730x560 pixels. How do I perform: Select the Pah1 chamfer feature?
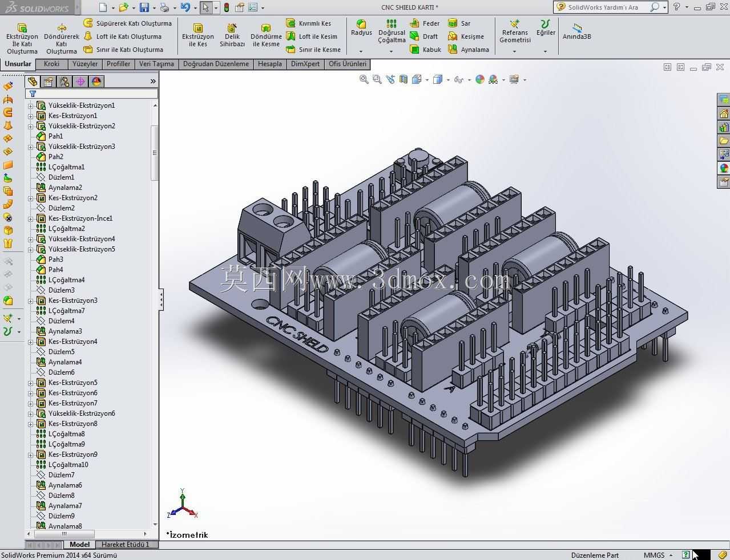click(x=56, y=136)
